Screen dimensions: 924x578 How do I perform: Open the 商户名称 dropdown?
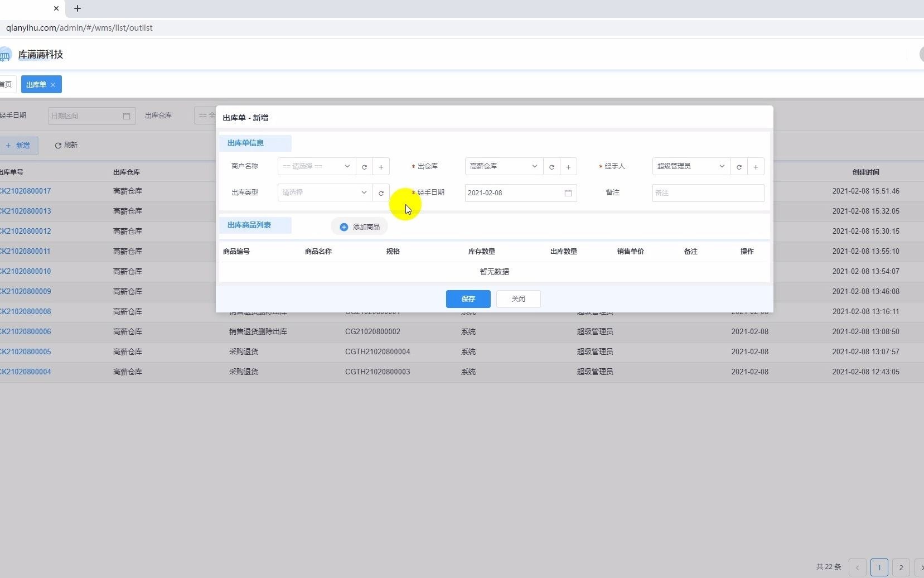tap(317, 166)
